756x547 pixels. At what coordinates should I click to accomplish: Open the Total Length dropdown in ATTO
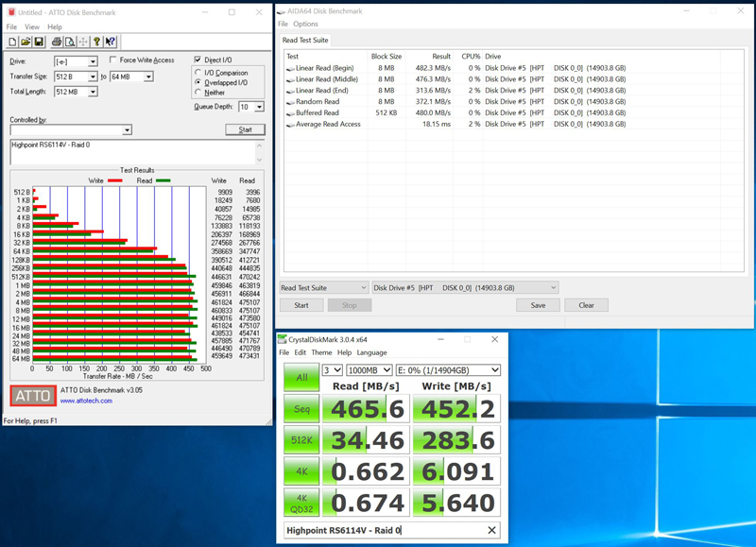click(93, 92)
